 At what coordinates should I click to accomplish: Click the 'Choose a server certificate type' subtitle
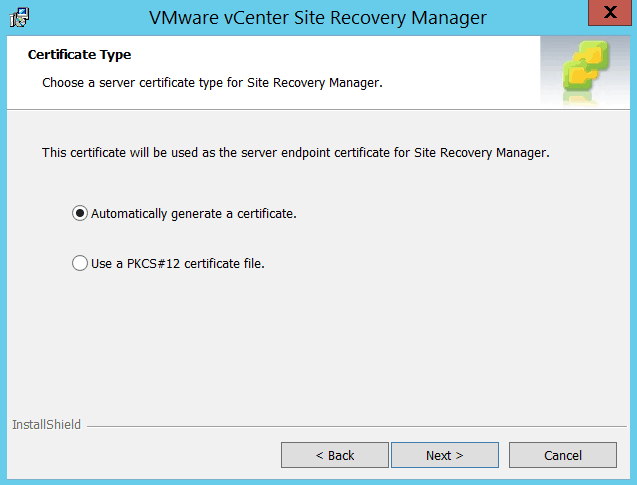(x=212, y=82)
